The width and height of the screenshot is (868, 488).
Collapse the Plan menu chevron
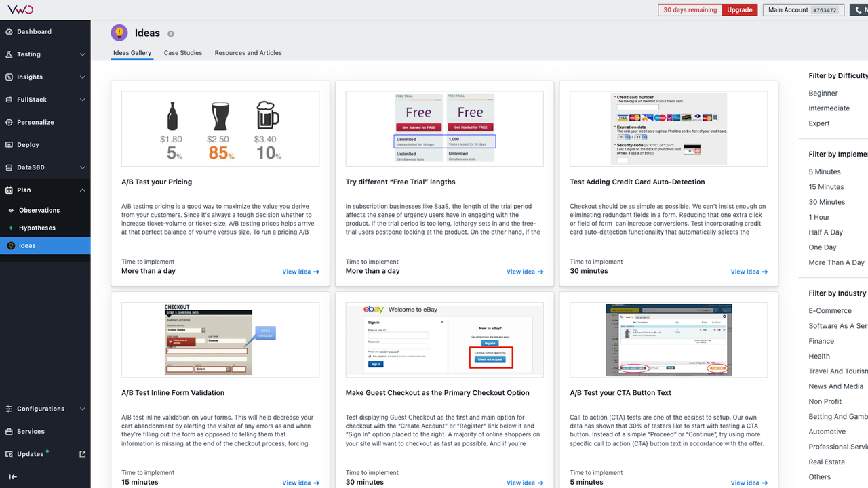[x=83, y=190]
